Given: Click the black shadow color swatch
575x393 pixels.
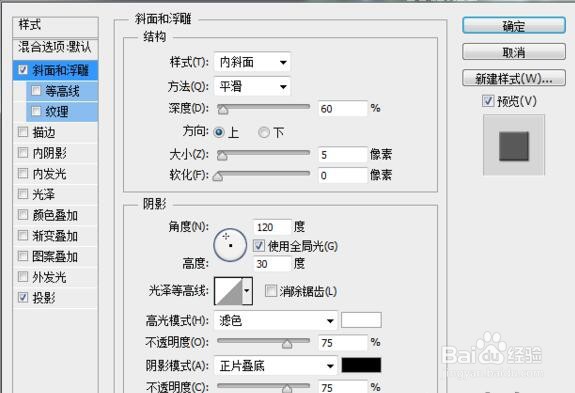Looking at the screenshot, I should coord(361,365).
